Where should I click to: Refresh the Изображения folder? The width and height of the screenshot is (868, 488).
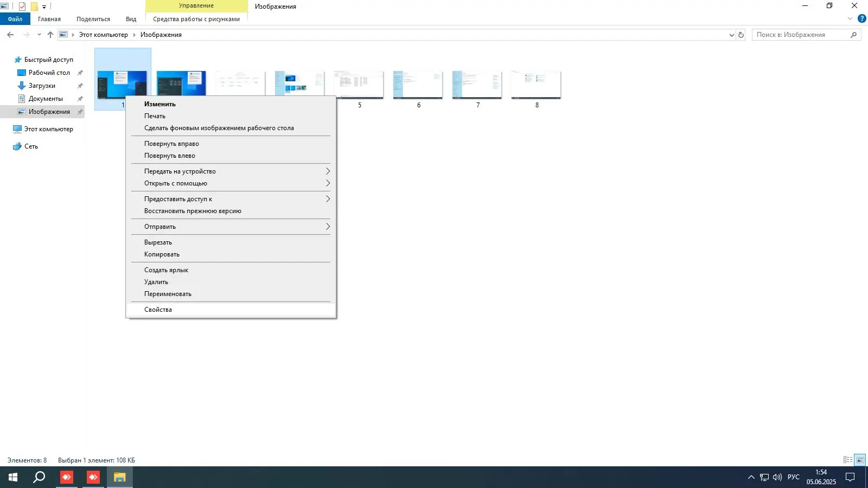tap(741, 34)
